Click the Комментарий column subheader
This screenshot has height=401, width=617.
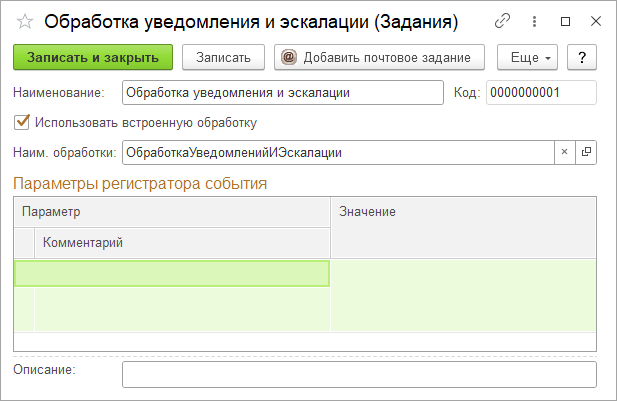[182, 242]
